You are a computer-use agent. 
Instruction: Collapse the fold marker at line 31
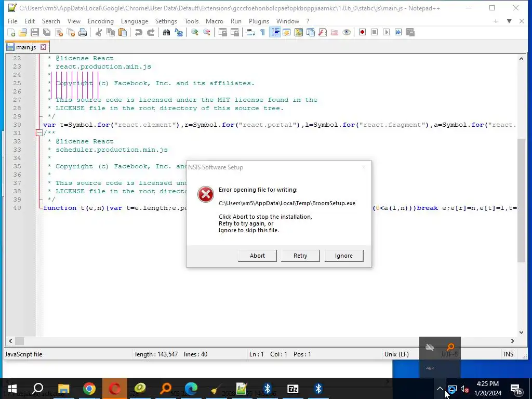coord(39,133)
